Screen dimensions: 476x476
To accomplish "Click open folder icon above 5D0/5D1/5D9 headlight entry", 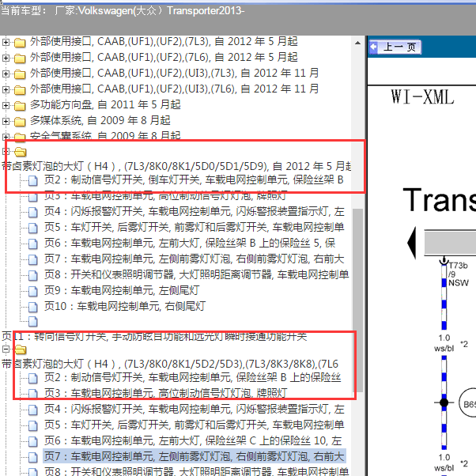I will tap(21, 152).
